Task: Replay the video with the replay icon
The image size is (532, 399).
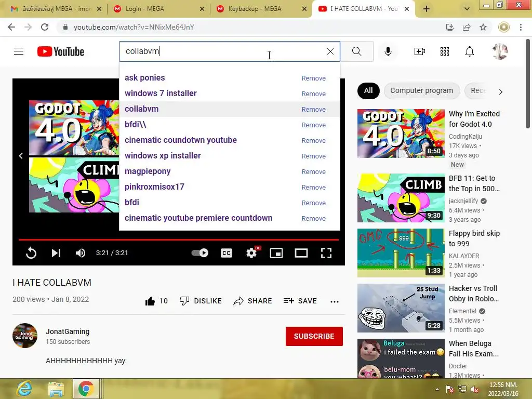Action: [x=31, y=253]
